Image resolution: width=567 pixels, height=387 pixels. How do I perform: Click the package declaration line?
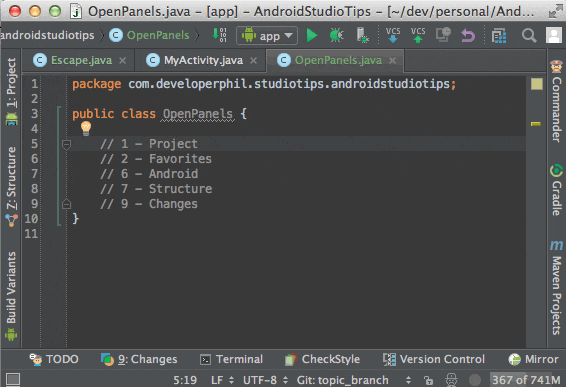tap(264, 84)
